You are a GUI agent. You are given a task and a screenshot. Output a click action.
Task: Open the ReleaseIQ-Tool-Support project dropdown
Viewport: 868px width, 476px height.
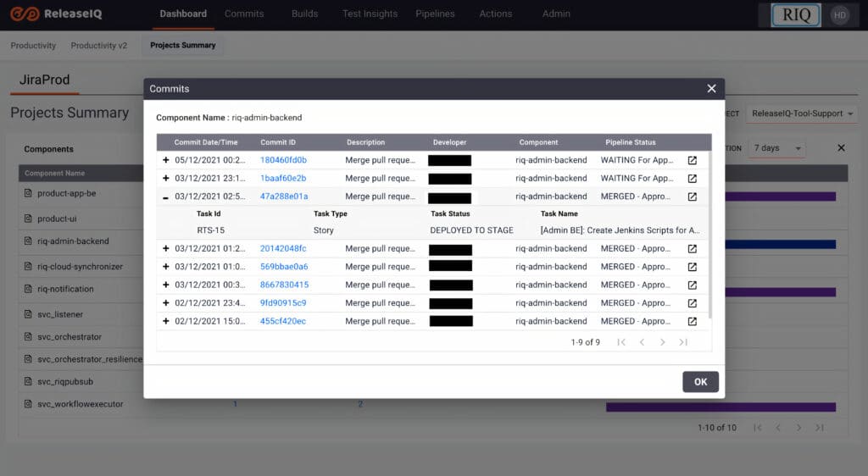802,113
